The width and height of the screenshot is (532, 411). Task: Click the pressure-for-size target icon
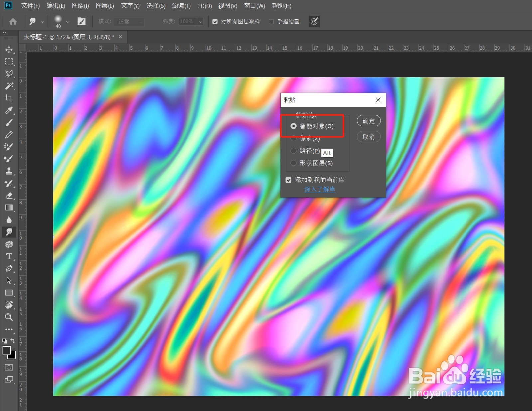click(314, 22)
